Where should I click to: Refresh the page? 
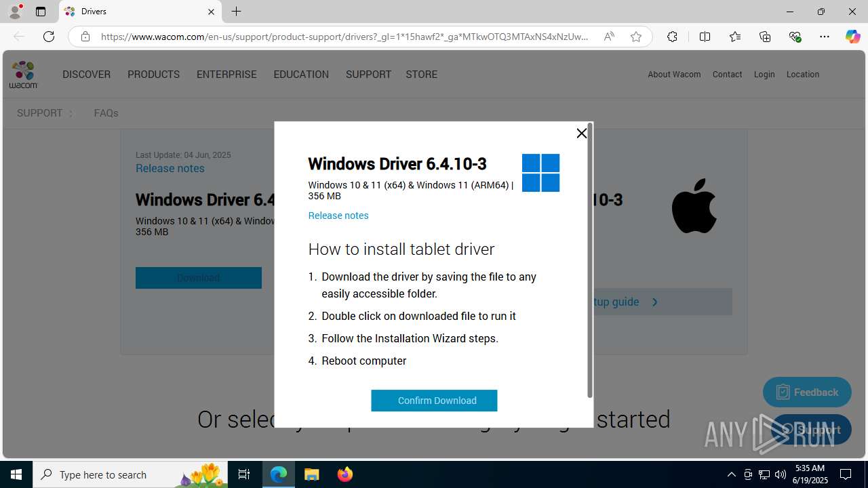pos(49,37)
